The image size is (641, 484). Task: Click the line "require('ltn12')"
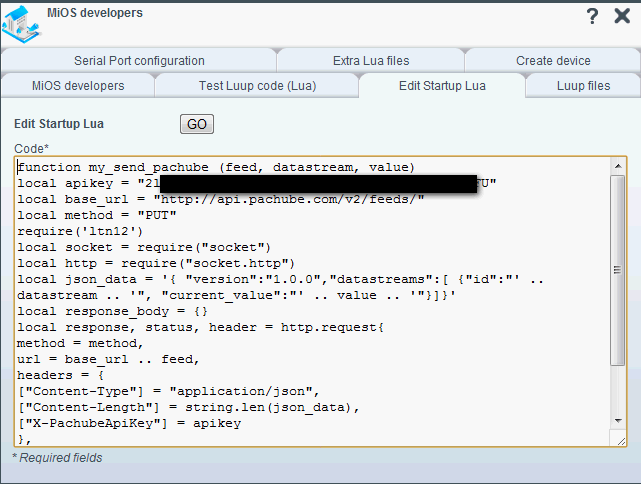point(80,231)
